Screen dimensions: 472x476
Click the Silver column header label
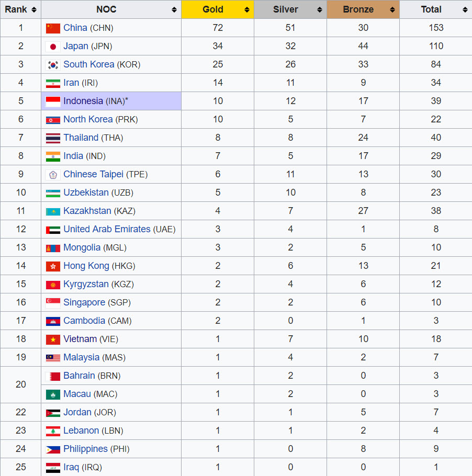point(286,9)
